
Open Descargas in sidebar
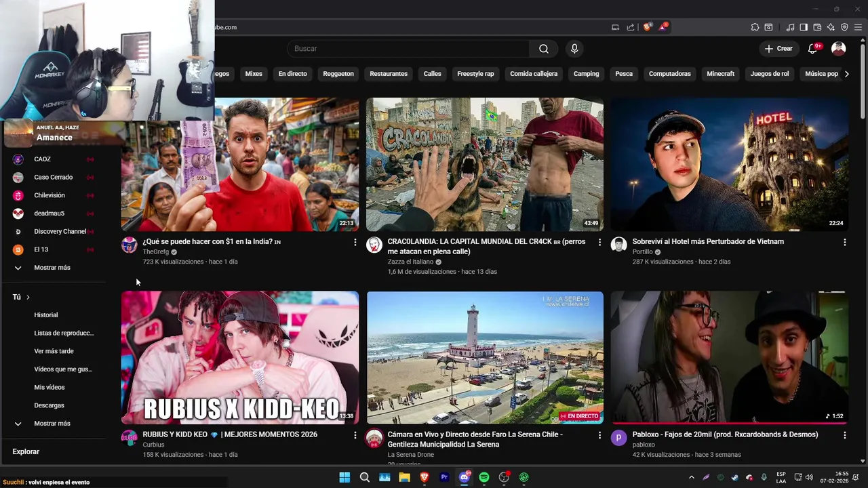[x=49, y=405]
